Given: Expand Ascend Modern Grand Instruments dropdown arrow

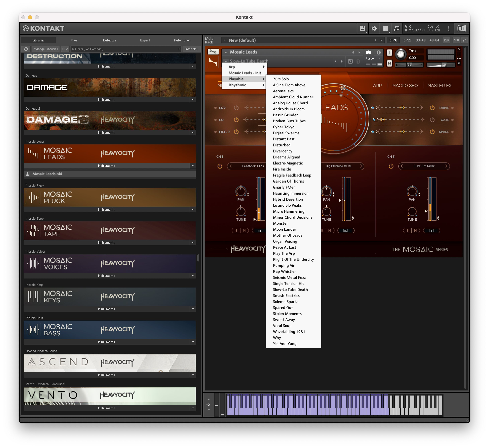Looking at the screenshot, I should [193, 375].
